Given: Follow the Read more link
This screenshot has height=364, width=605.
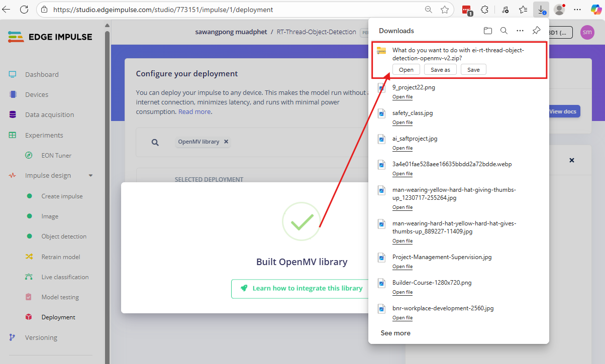Looking at the screenshot, I should pyautogui.click(x=194, y=112).
